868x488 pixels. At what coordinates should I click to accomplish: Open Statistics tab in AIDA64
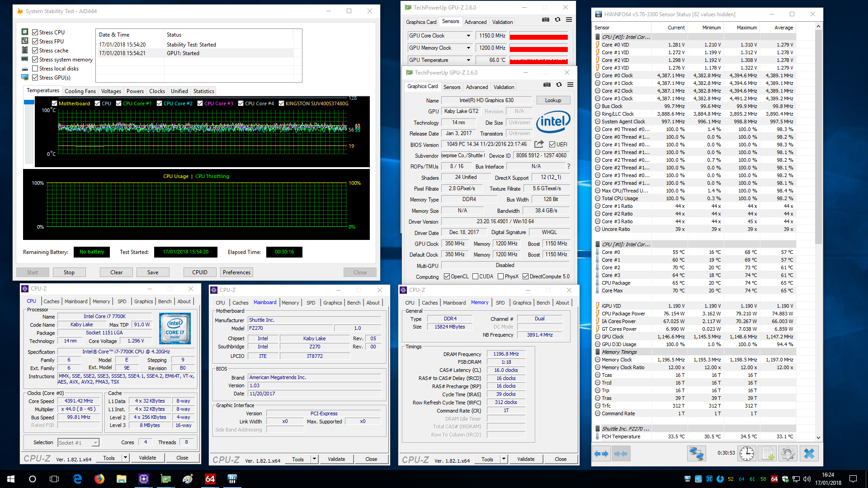(x=203, y=91)
